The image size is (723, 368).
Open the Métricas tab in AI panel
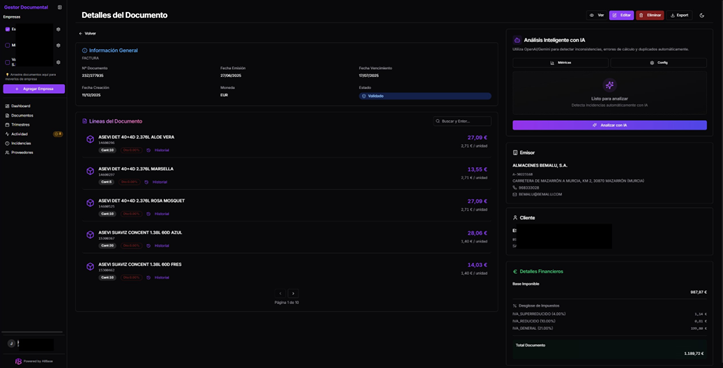pyautogui.click(x=560, y=63)
